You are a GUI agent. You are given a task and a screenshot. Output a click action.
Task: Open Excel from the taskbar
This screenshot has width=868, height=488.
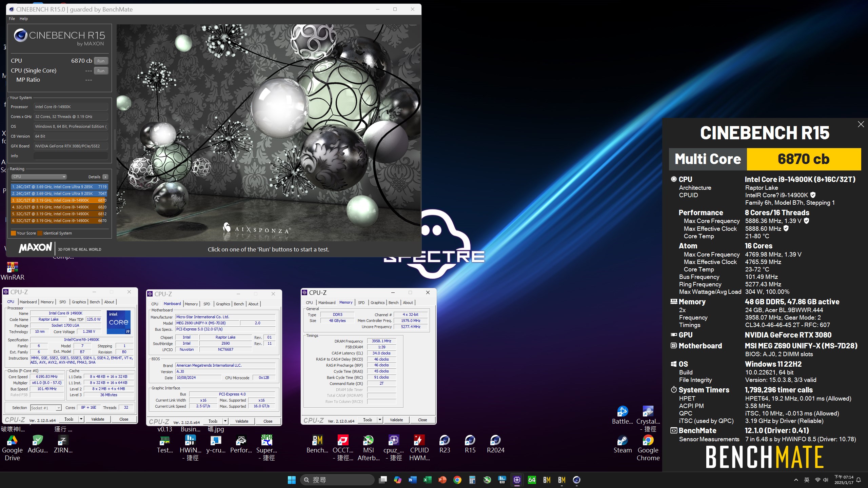[x=427, y=480]
